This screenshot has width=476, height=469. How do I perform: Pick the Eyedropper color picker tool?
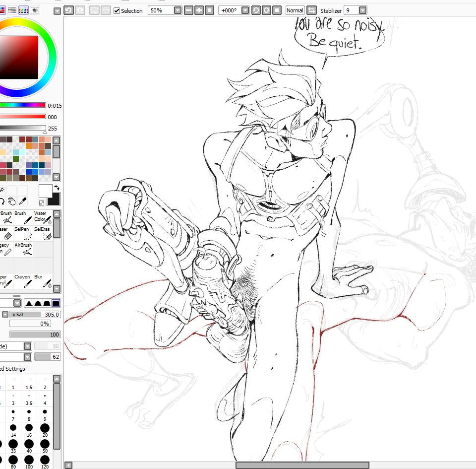click(22, 201)
